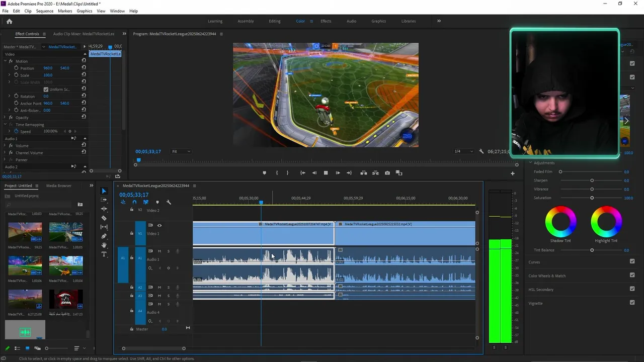Open the Markers menu
The width and height of the screenshot is (644, 362).
(x=65, y=11)
